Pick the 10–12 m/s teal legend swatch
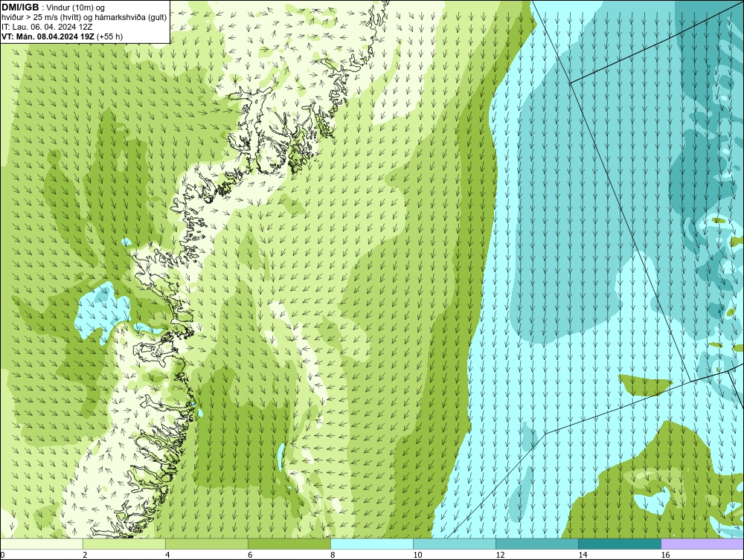The image size is (744, 560). tap(454, 544)
